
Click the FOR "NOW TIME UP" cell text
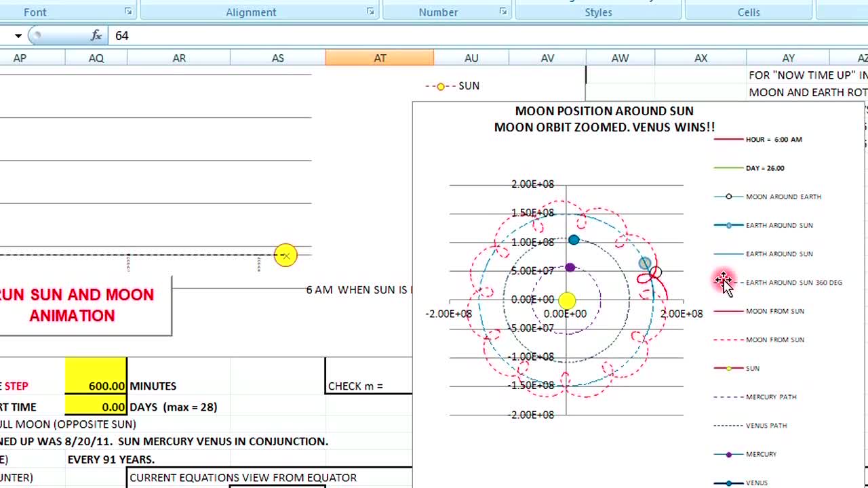click(x=808, y=75)
